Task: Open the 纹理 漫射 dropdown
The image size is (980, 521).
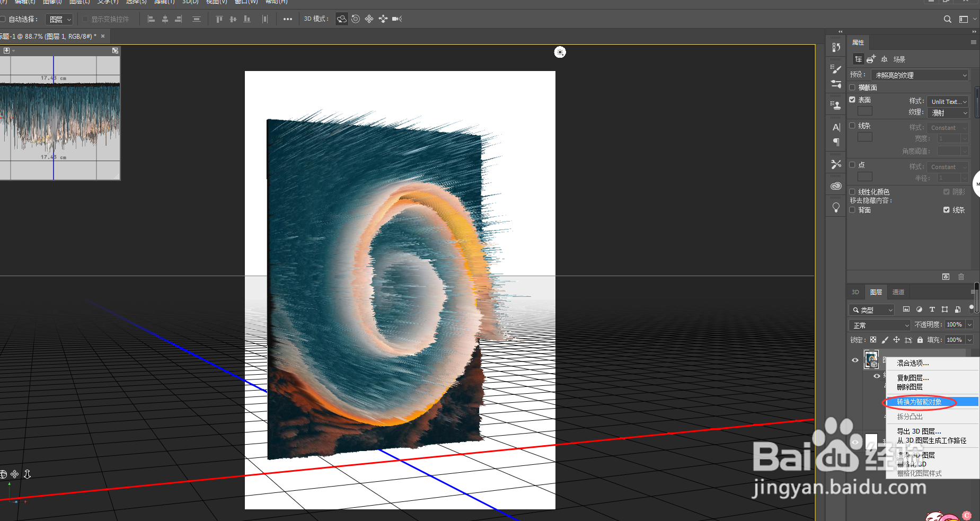Action: (948, 113)
